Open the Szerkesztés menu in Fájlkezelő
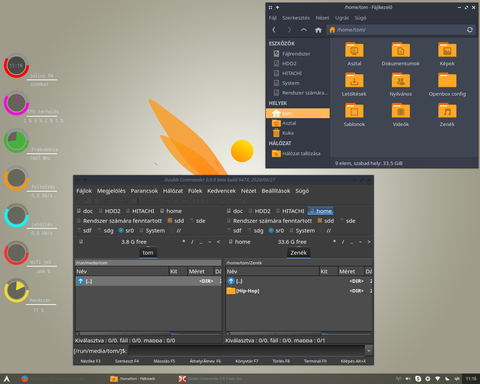Image resolution: width=480 pixels, height=384 pixels. click(x=296, y=18)
